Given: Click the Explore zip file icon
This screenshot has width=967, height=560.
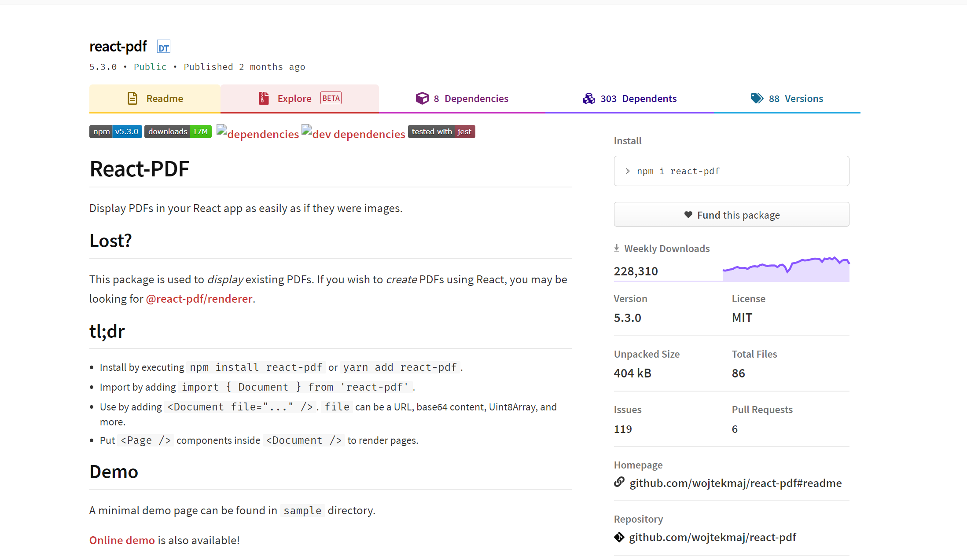Looking at the screenshot, I should 264,98.
